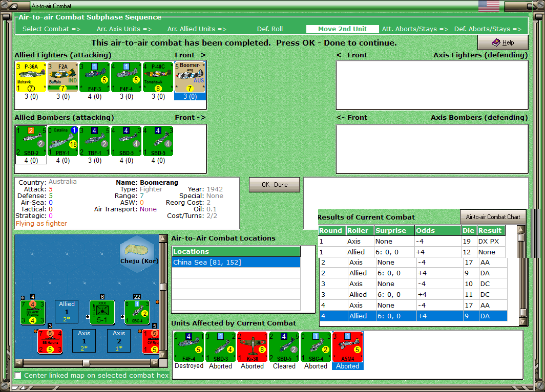
Task: Click the mini-map horizontal scrollbar thumb
Action: pyautogui.click(x=86, y=363)
